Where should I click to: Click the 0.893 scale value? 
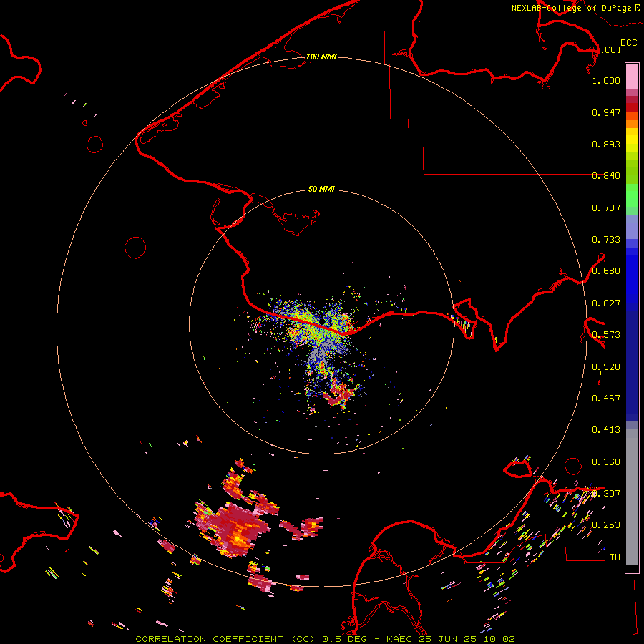click(606, 144)
